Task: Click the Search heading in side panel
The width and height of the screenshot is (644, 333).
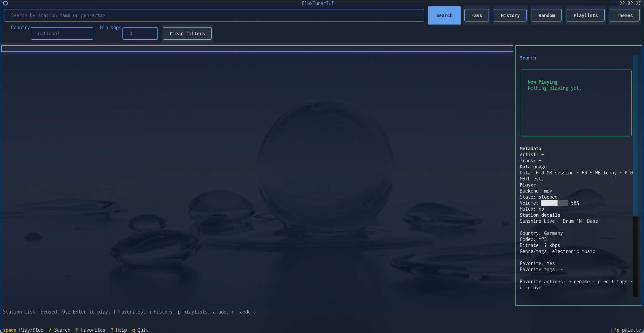Action: point(528,58)
